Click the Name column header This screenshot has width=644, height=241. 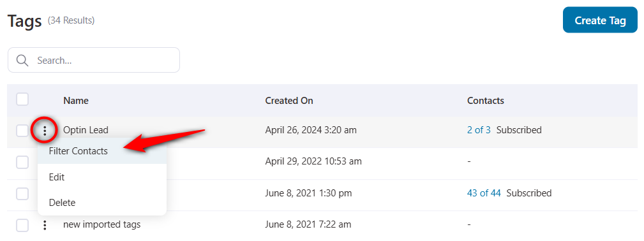76,101
